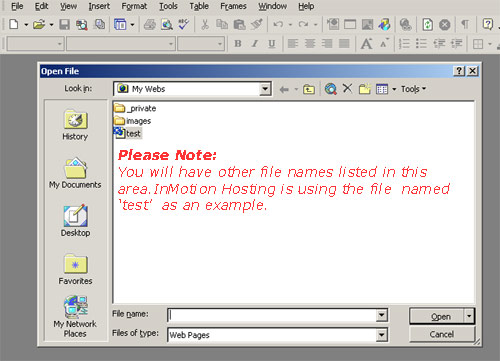Click the Preview in Browser icon

[167, 25]
